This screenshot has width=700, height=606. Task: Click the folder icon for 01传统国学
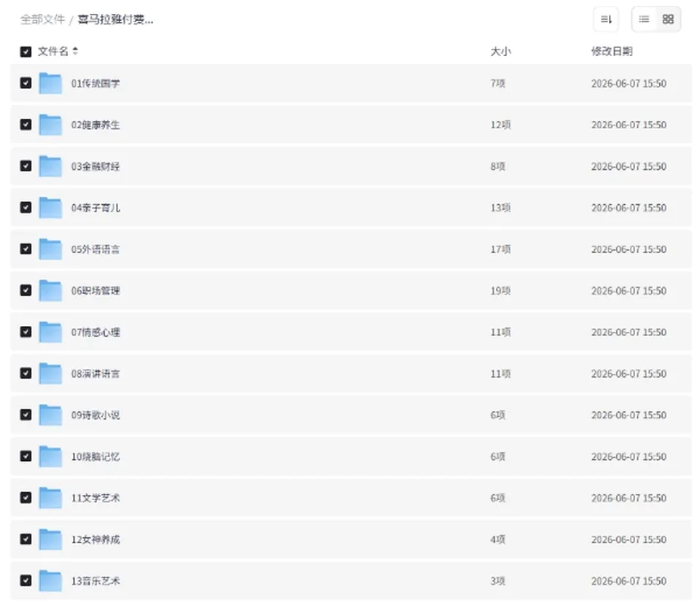coord(50,83)
